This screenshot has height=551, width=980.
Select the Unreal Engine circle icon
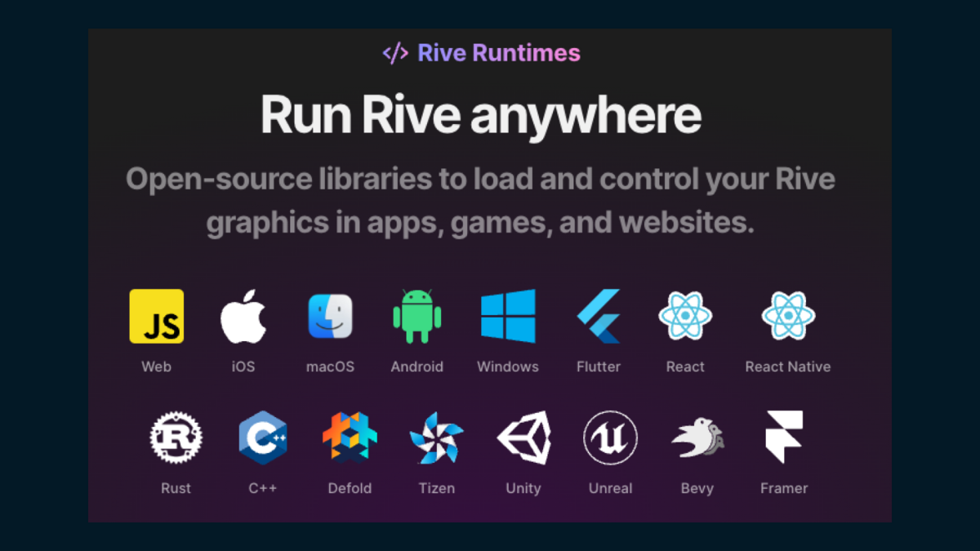pyautogui.click(x=611, y=438)
